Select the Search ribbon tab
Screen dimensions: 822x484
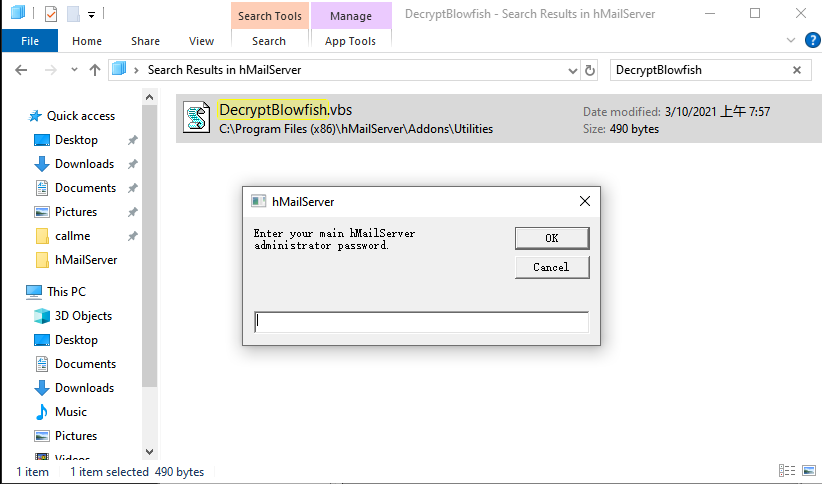pos(269,41)
